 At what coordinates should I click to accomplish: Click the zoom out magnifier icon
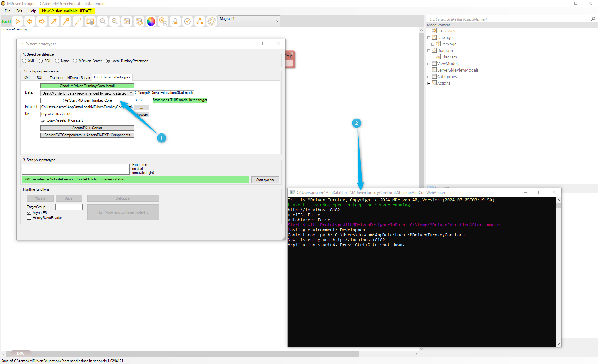[115, 21]
